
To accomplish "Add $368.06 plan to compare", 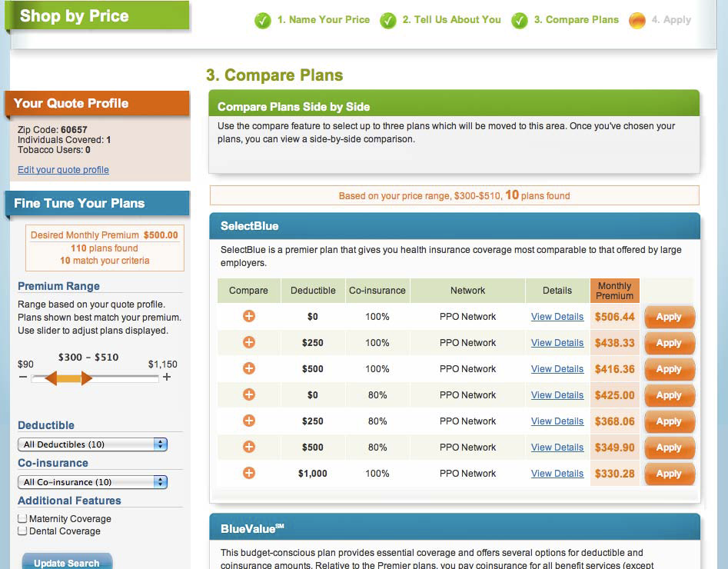I will pos(249,421).
